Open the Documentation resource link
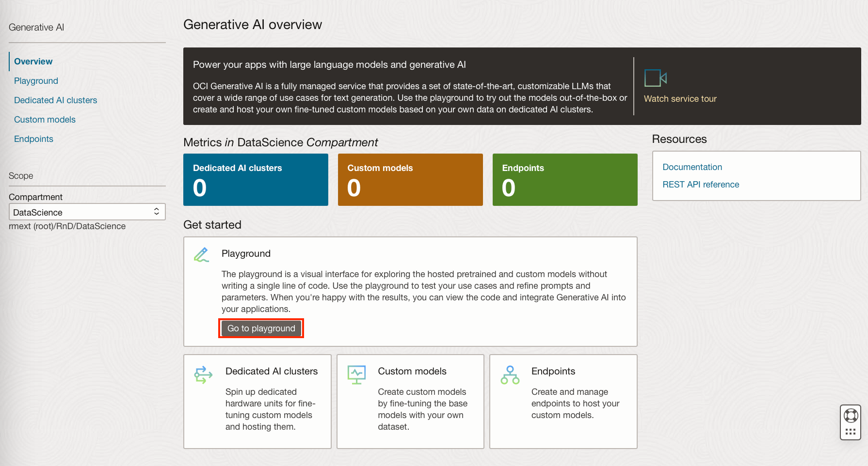 pos(692,167)
